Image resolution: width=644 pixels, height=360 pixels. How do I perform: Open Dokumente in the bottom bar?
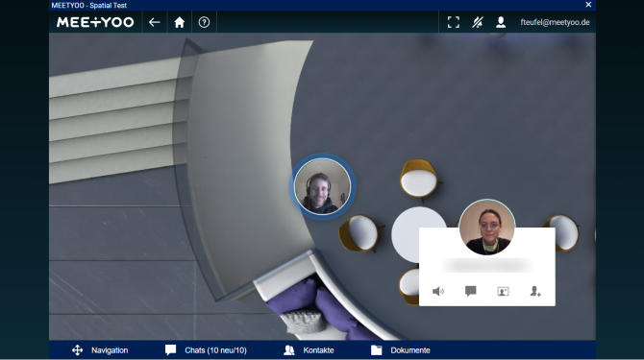[401, 350]
